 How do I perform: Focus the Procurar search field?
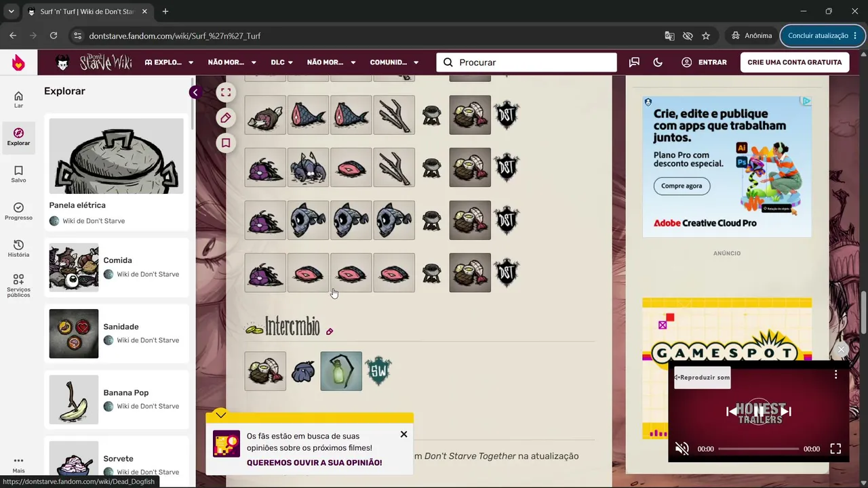(527, 62)
